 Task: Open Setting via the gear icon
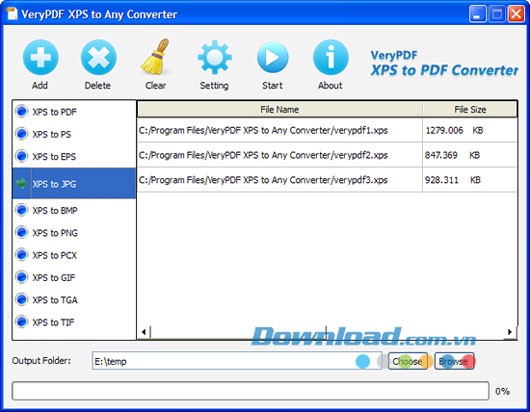coord(214,57)
